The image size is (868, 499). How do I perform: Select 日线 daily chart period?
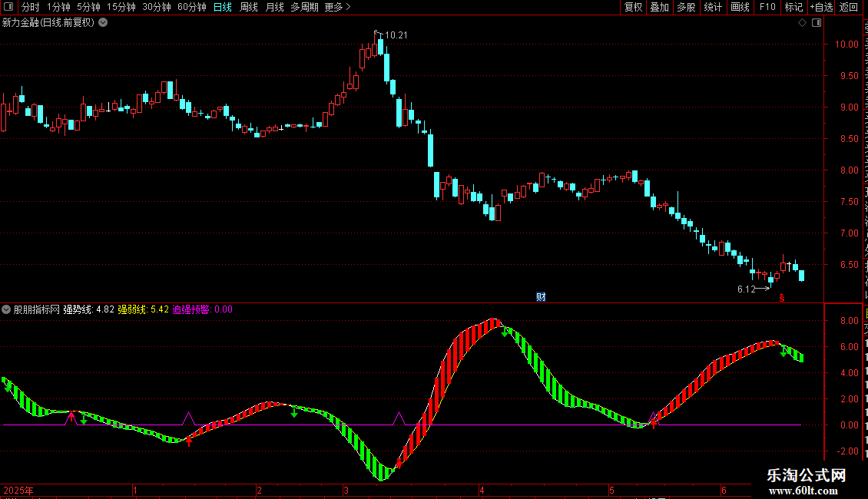pos(223,7)
